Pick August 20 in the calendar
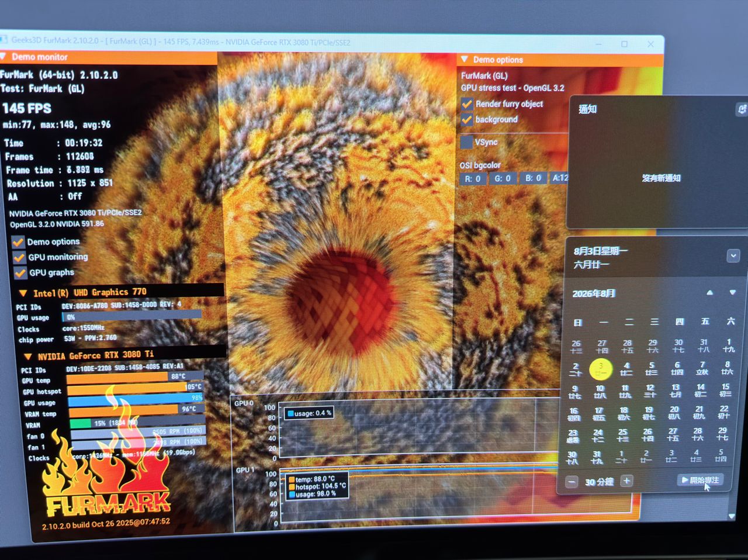The height and width of the screenshot is (560, 748). (674, 413)
